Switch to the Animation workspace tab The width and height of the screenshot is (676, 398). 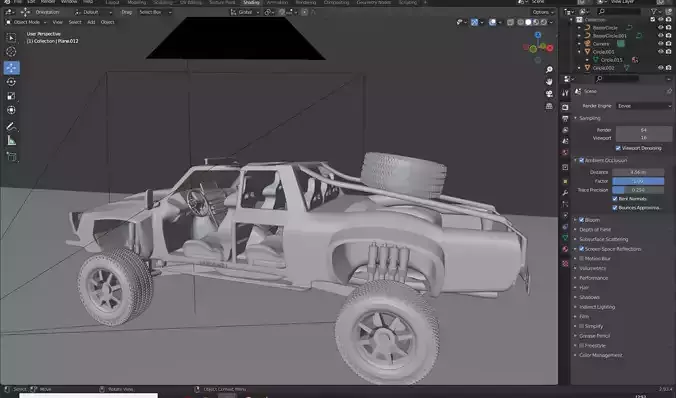[277, 3]
